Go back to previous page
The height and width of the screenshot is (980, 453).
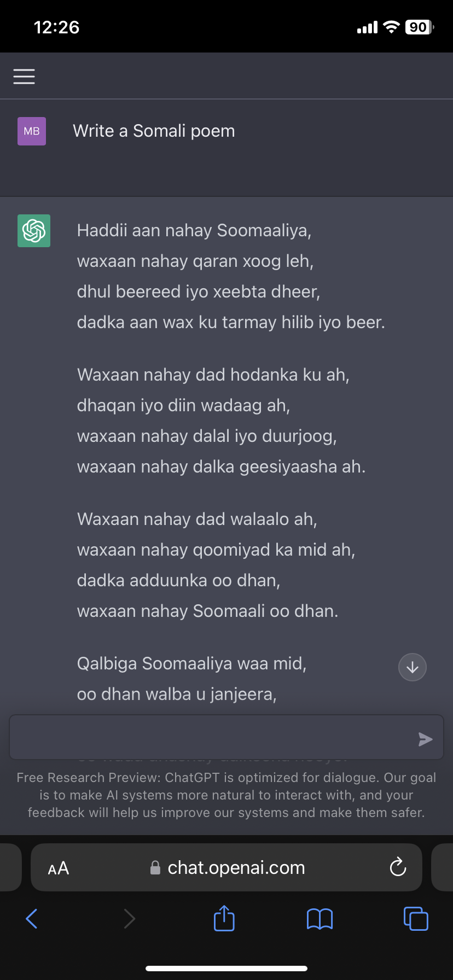click(x=32, y=918)
